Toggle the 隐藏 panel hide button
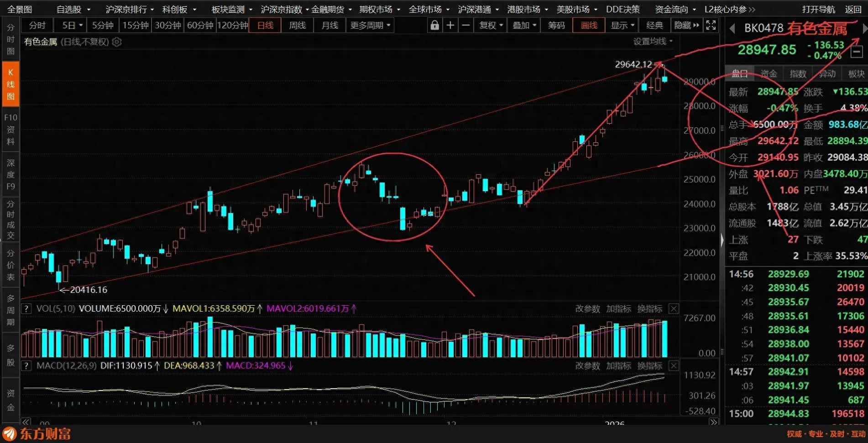Image resolution: width=868 pixels, height=443 pixels. (686, 25)
